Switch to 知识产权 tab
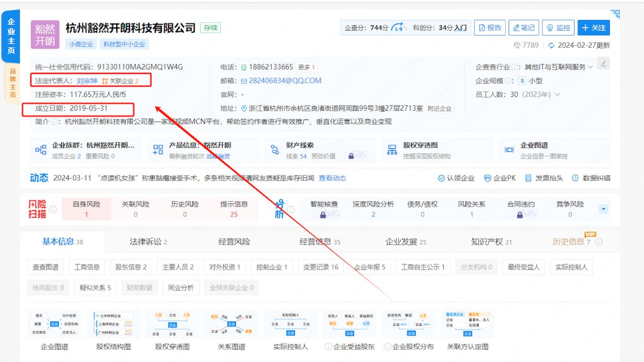 pyautogui.click(x=491, y=242)
